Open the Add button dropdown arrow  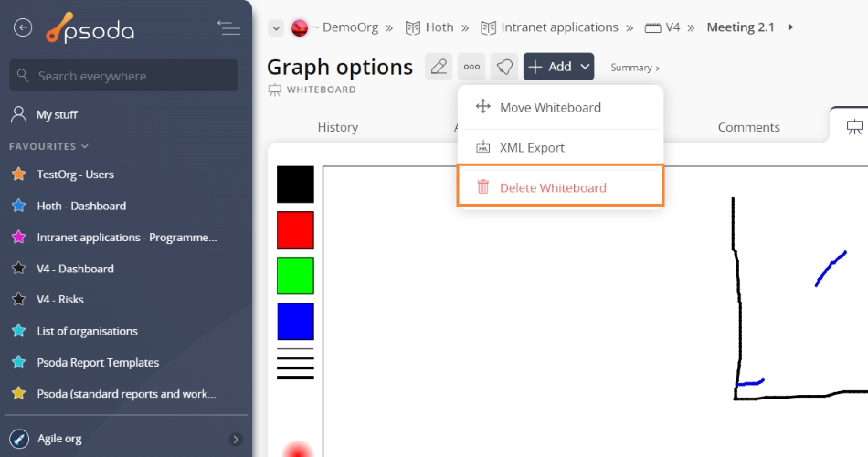point(585,67)
